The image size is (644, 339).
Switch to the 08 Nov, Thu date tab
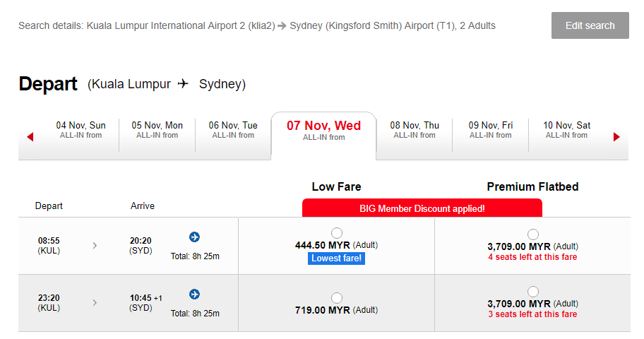click(x=415, y=130)
